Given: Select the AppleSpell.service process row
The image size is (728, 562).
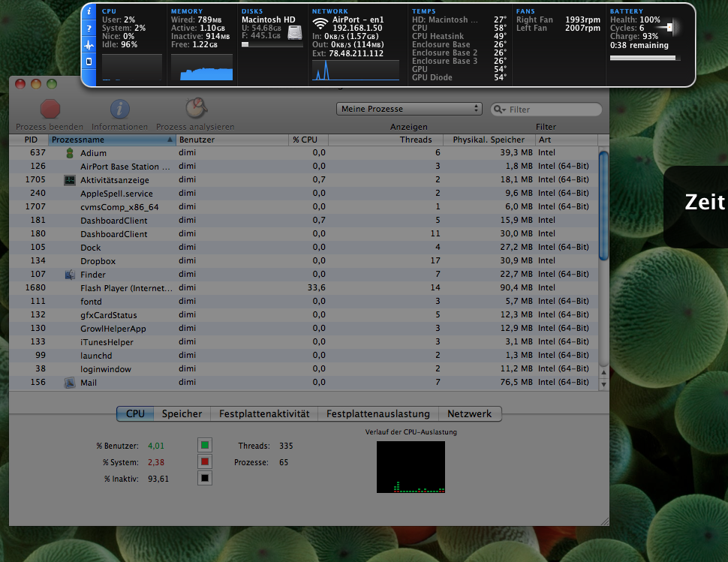Looking at the screenshot, I should tap(304, 193).
